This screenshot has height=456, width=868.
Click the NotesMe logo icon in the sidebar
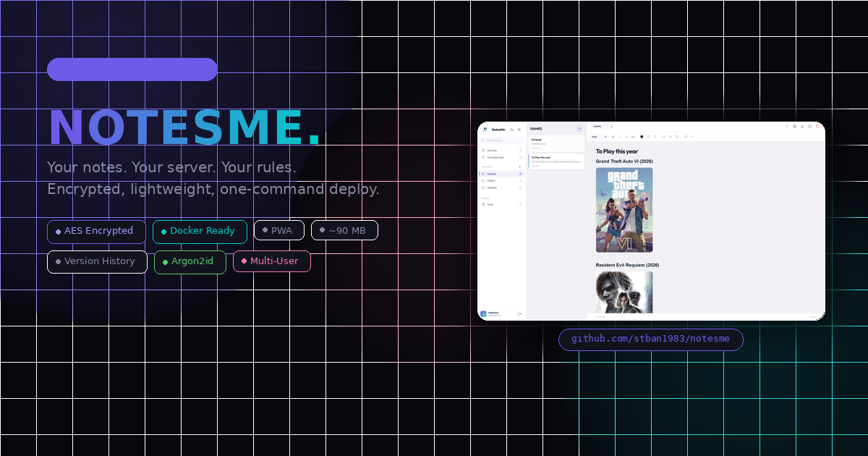tap(485, 129)
